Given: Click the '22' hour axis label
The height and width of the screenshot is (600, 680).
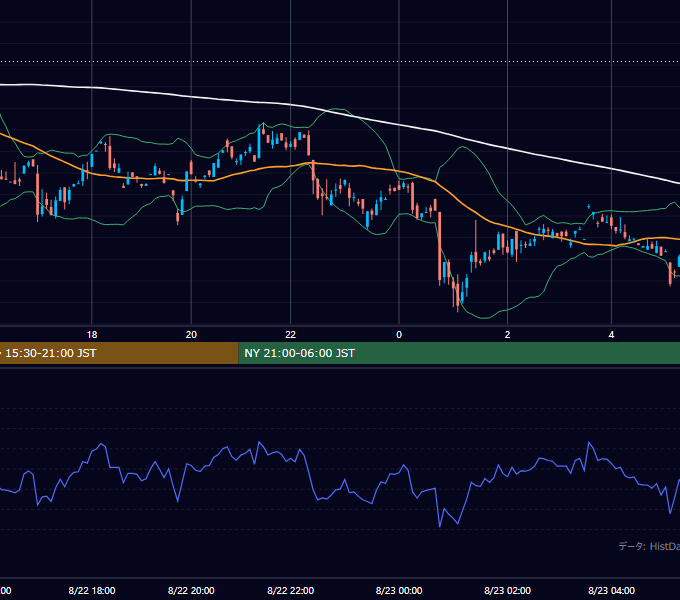Looking at the screenshot, I should 291,335.
